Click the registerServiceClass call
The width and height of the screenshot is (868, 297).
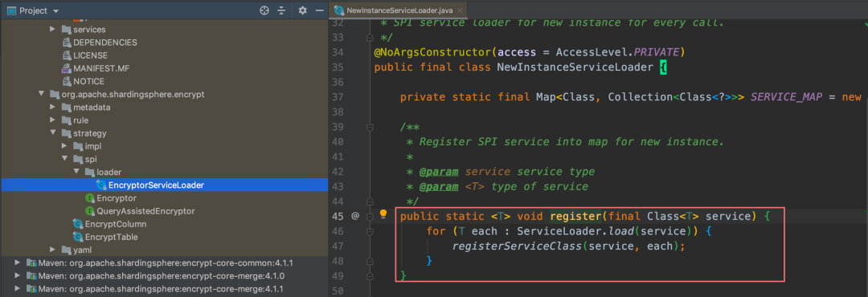(x=517, y=246)
